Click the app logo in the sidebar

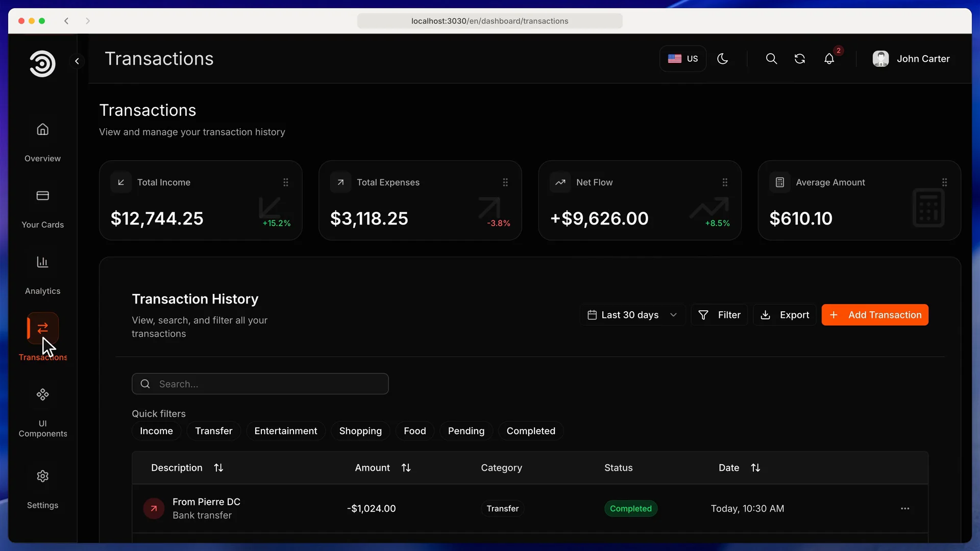(42, 63)
